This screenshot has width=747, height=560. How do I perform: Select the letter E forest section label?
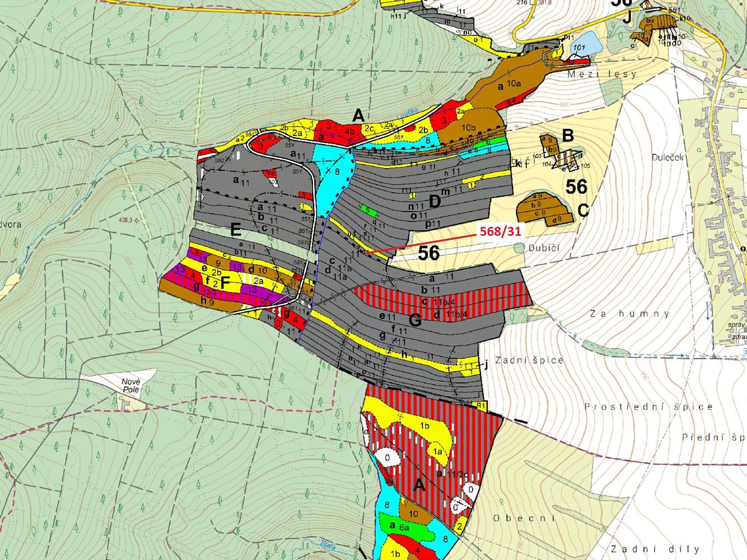(x=236, y=229)
